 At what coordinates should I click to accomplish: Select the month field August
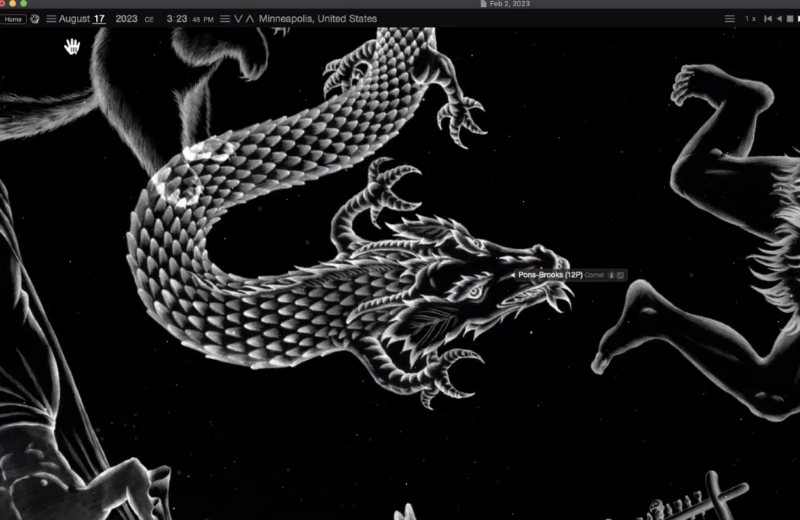pyautogui.click(x=74, y=19)
